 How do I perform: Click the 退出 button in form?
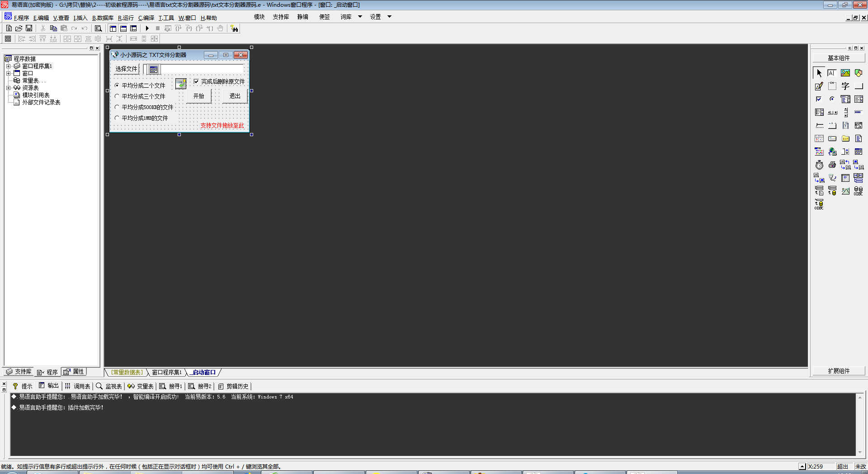(x=235, y=96)
